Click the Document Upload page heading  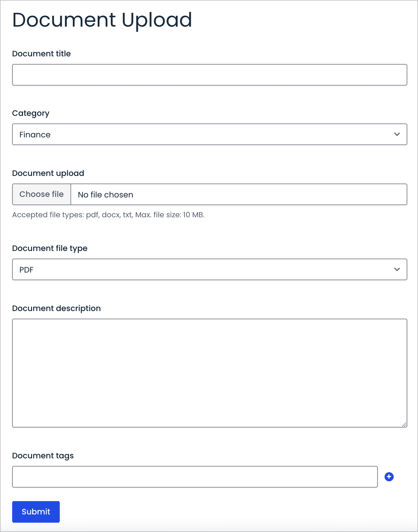(x=102, y=20)
